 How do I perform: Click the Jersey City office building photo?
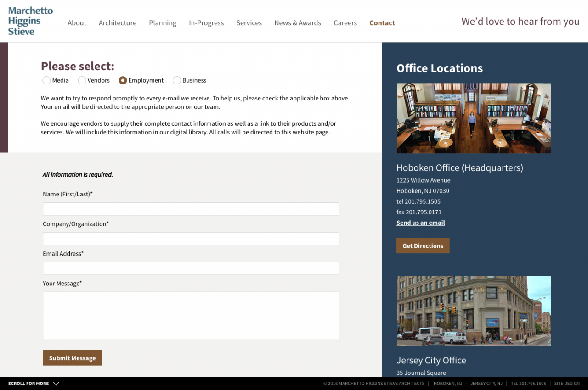[x=474, y=311]
